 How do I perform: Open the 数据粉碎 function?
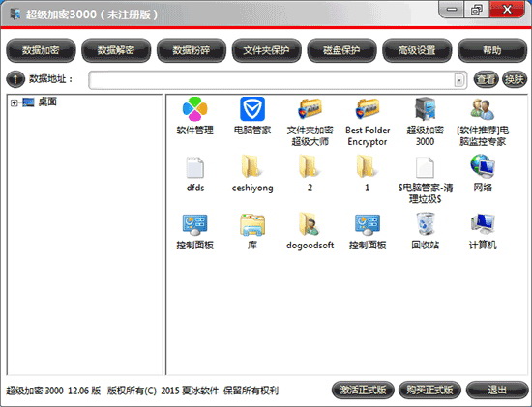point(192,50)
